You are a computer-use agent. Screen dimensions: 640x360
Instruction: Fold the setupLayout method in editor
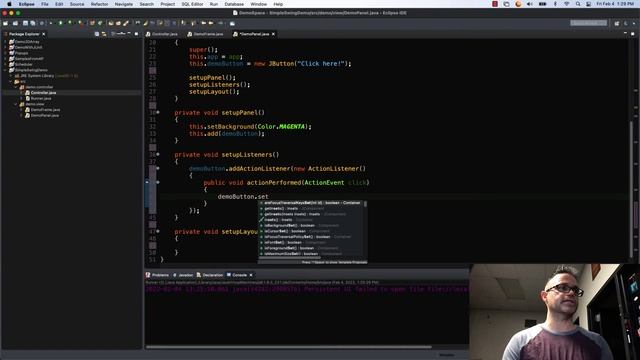(x=158, y=231)
